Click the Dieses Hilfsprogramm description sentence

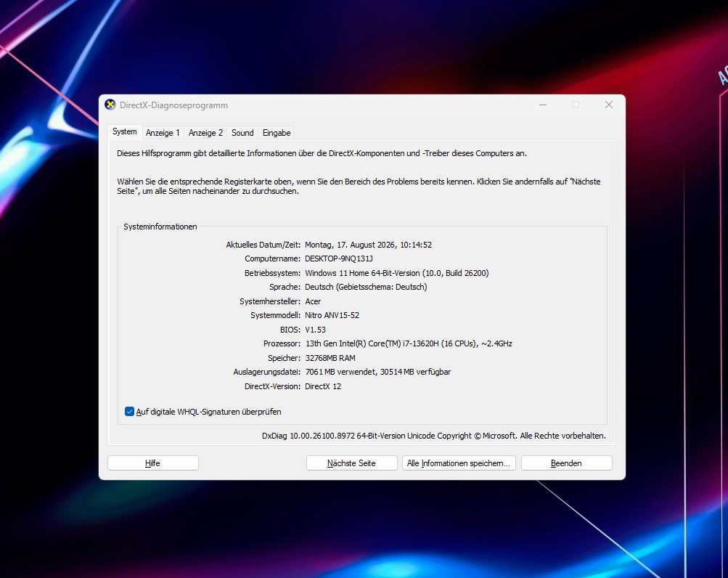[322, 153]
